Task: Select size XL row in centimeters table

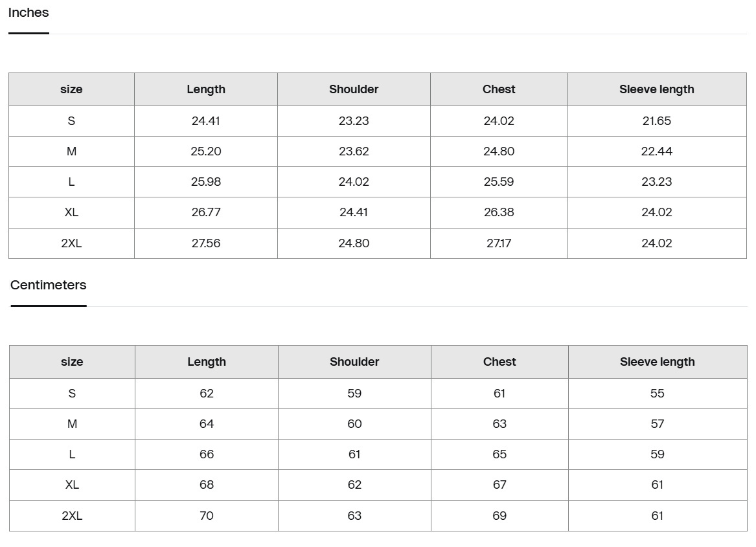Action: (72, 485)
